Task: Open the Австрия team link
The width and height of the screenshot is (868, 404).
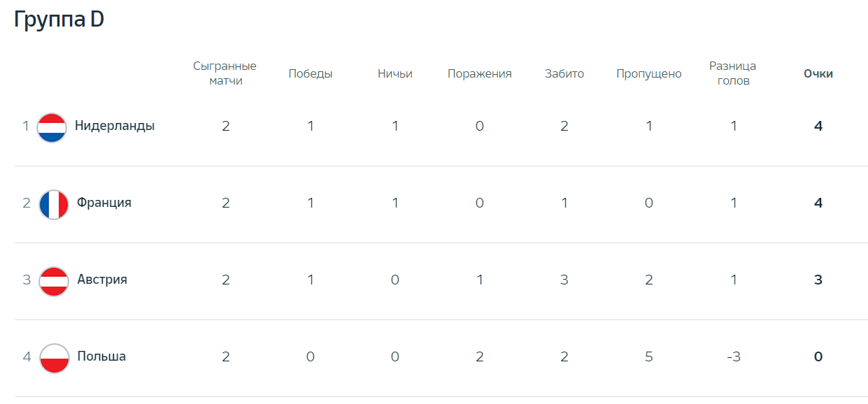Action: click(x=102, y=280)
